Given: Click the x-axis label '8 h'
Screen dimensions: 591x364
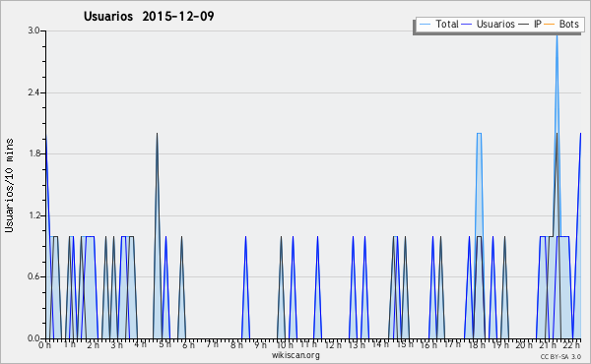Looking at the screenshot, I should pos(236,344).
